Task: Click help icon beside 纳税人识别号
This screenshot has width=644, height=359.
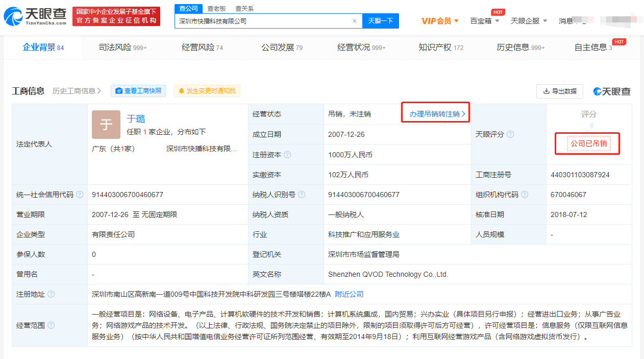Action: pyautogui.click(x=302, y=195)
